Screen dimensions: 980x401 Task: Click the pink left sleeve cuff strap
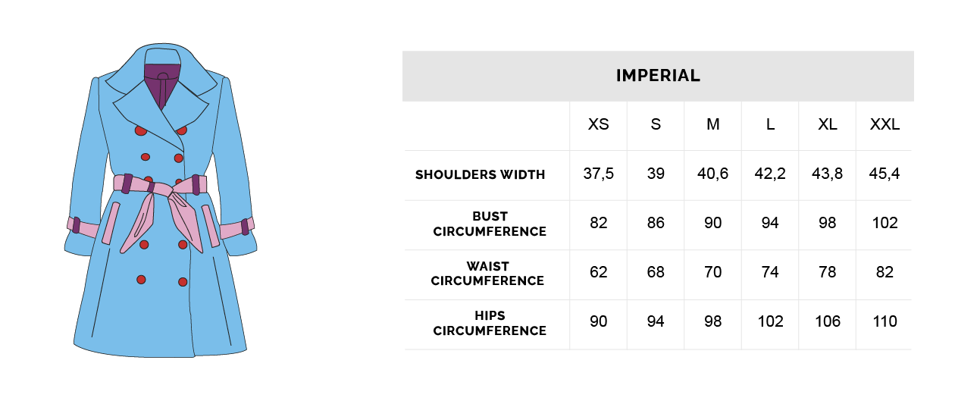[x=82, y=227]
